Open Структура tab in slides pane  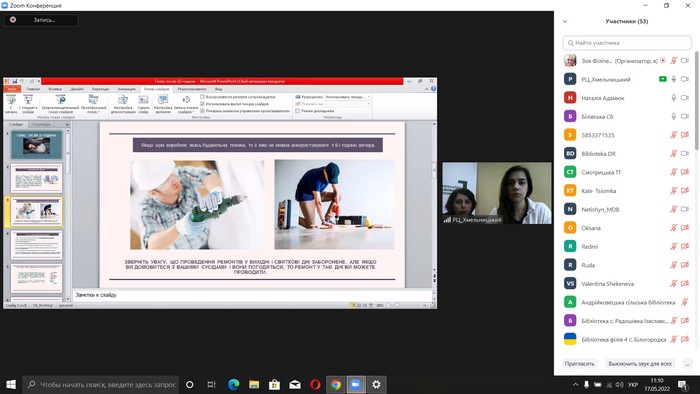42,124
